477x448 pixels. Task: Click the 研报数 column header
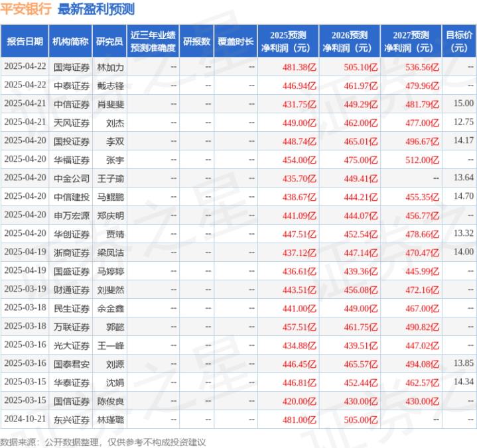click(x=196, y=41)
